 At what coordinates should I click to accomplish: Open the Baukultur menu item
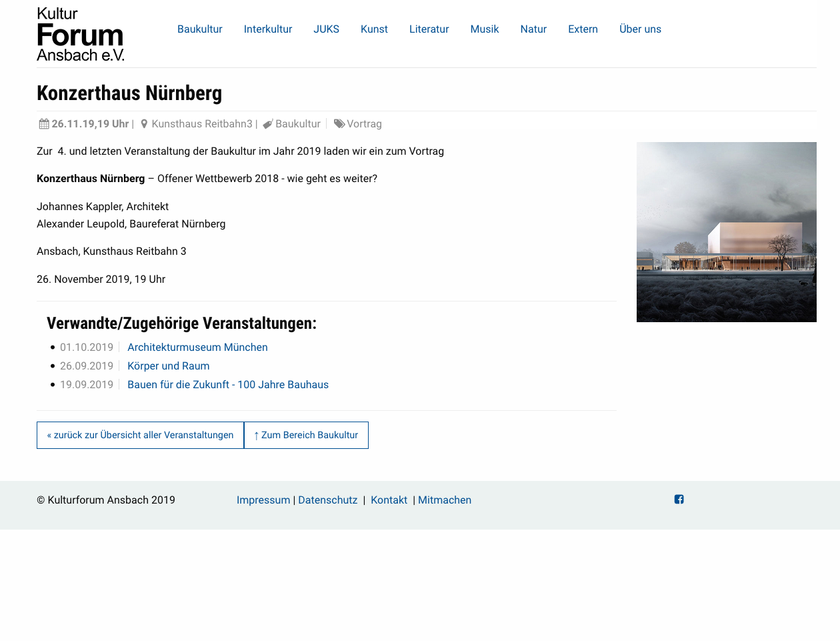199,29
